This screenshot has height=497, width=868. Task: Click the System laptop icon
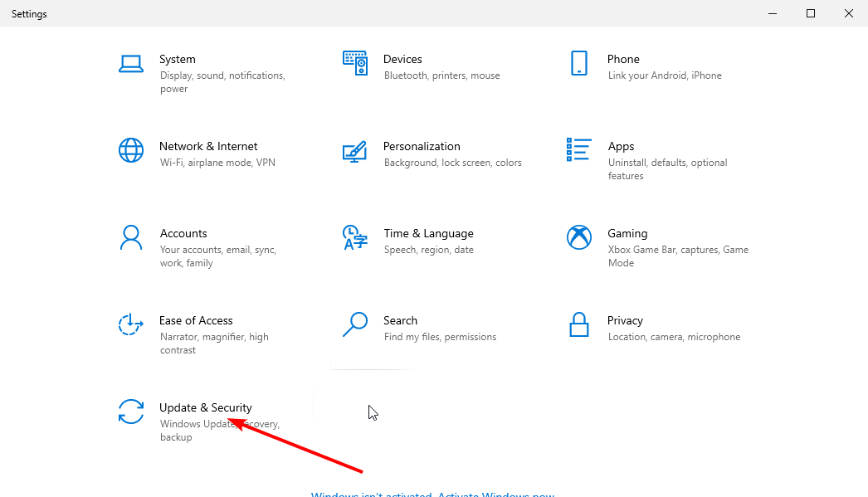[x=131, y=64]
